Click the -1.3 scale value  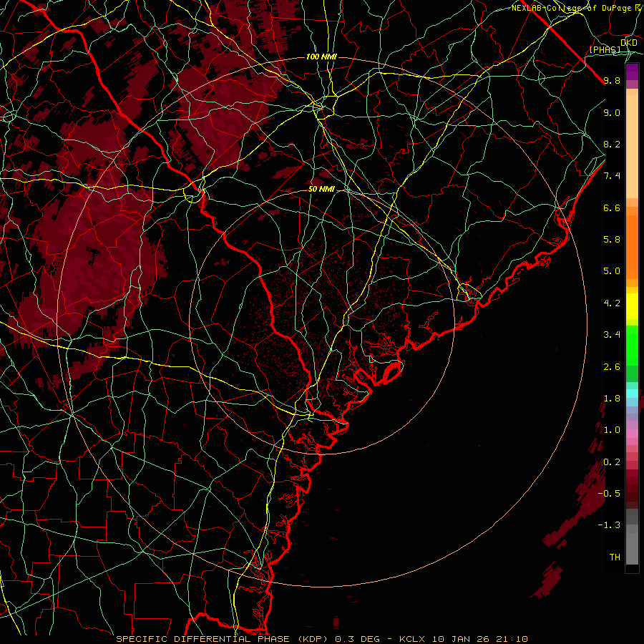(609, 525)
